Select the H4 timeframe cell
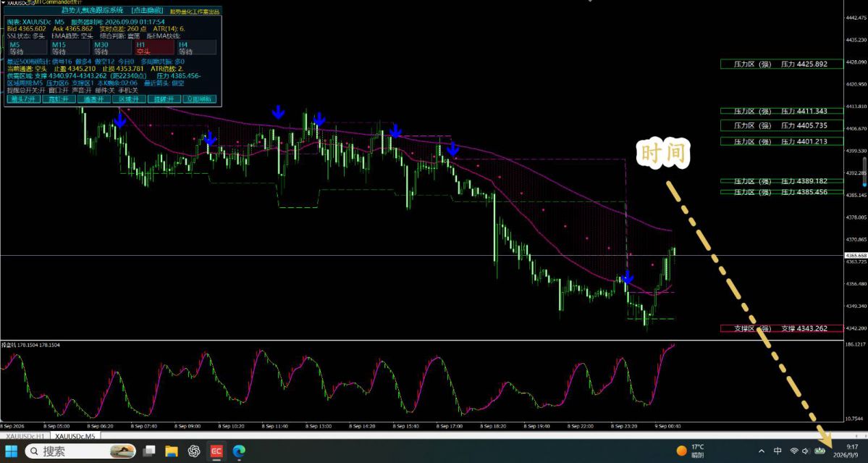Viewport: 868px width, 463px height. coord(196,48)
